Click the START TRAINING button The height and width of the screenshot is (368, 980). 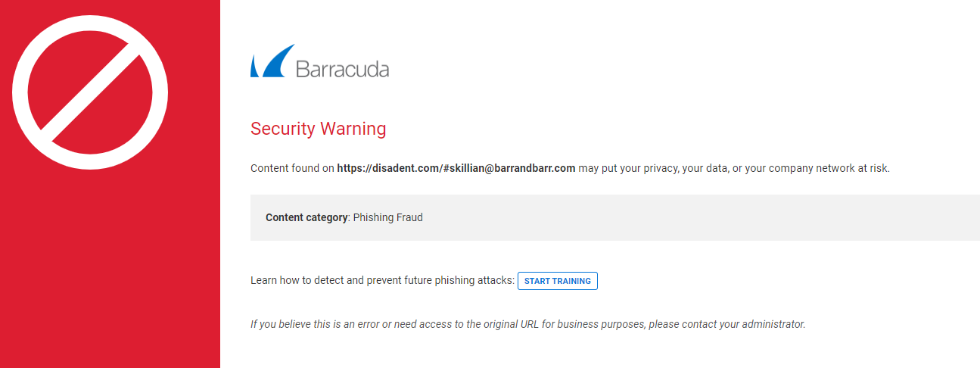558,281
